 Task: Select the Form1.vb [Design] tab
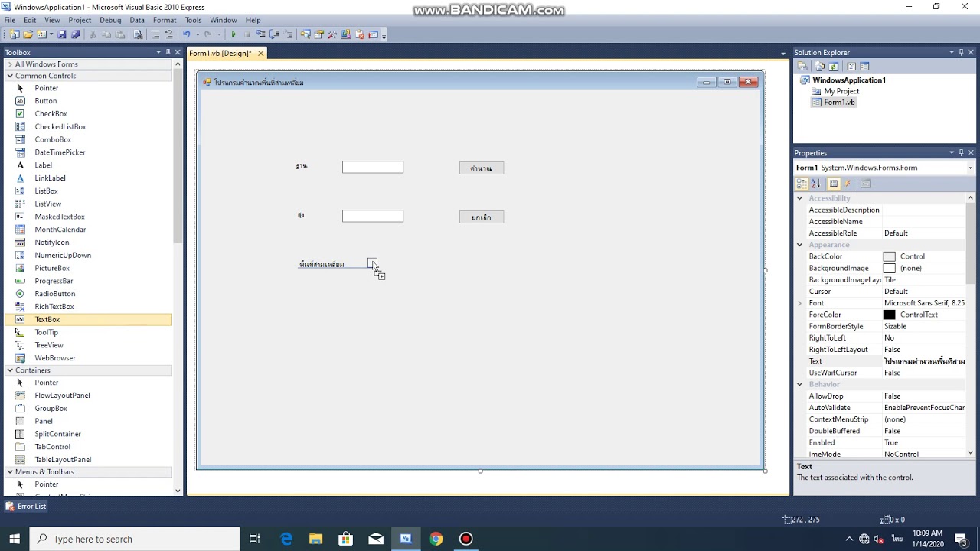[x=220, y=53]
